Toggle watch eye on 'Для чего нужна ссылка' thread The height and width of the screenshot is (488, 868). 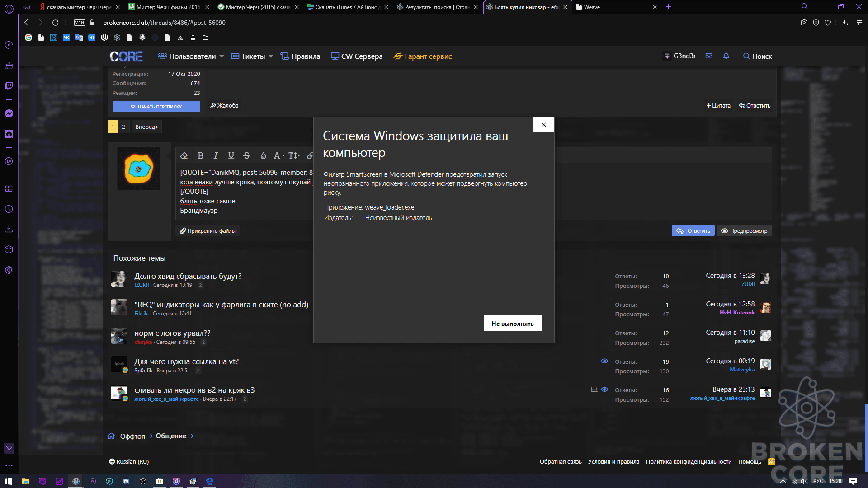coord(604,361)
